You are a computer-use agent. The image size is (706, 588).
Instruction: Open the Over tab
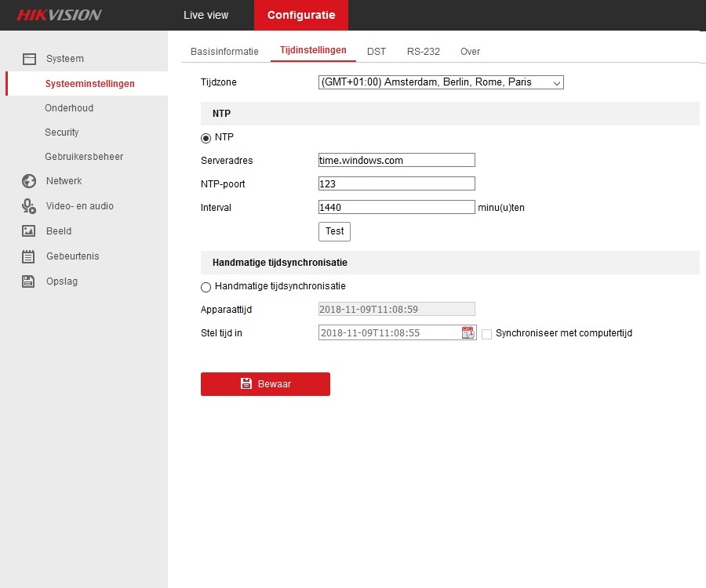pyautogui.click(x=470, y=51)
